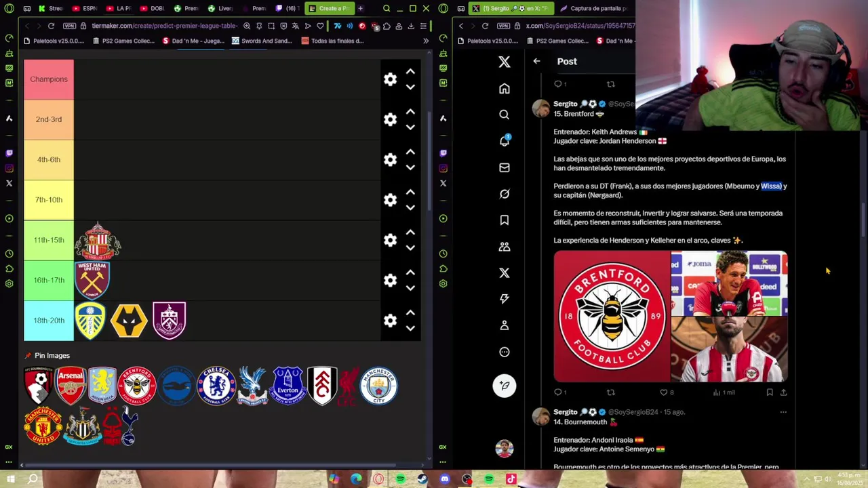Image resolution: width=868 pixels, height=488 pixels.
Task: Move 16th-17th tier row up
Action: (x=410, y=272)
